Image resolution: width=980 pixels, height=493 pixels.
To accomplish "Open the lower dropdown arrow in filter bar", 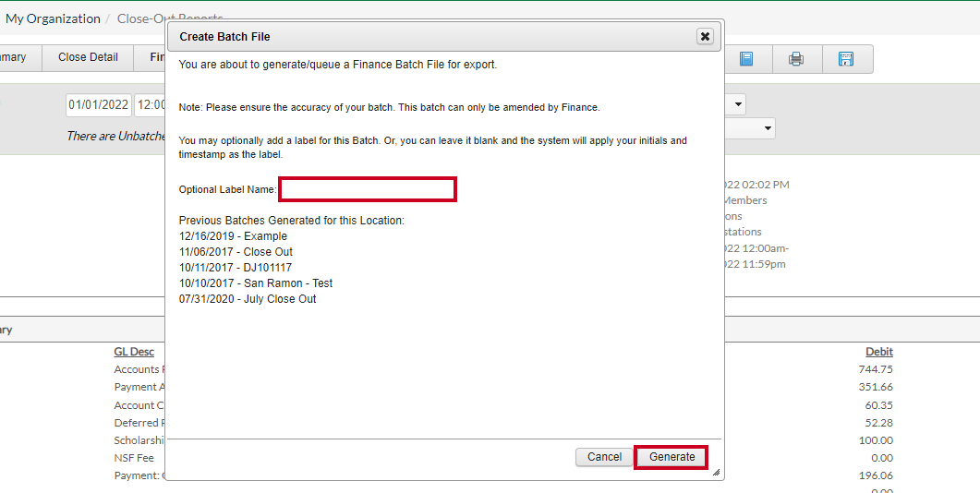I will point(768,128).
